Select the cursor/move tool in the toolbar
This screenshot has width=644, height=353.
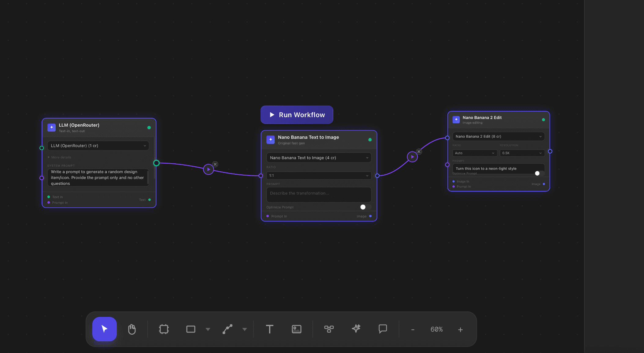pyautogui.click(x=104, y=329)
